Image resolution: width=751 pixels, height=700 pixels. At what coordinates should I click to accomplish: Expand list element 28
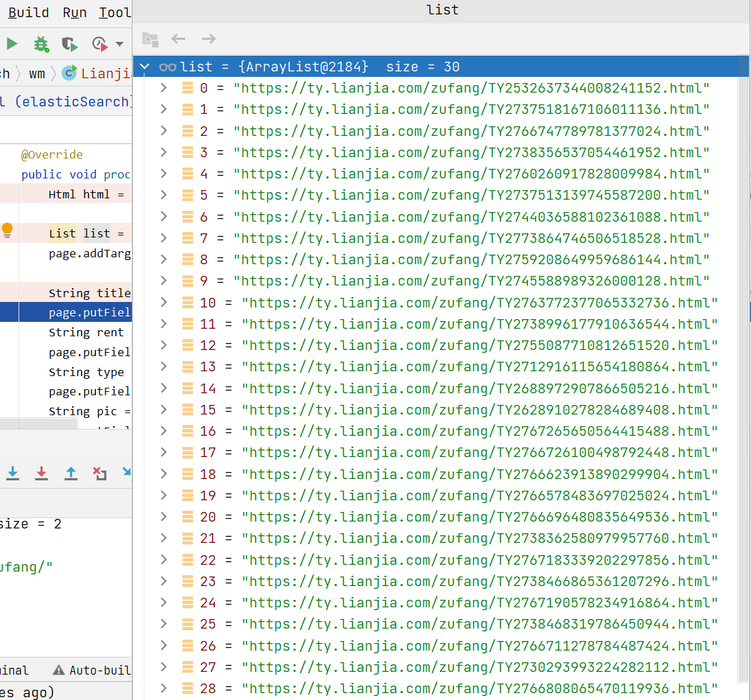coord(164,688)
